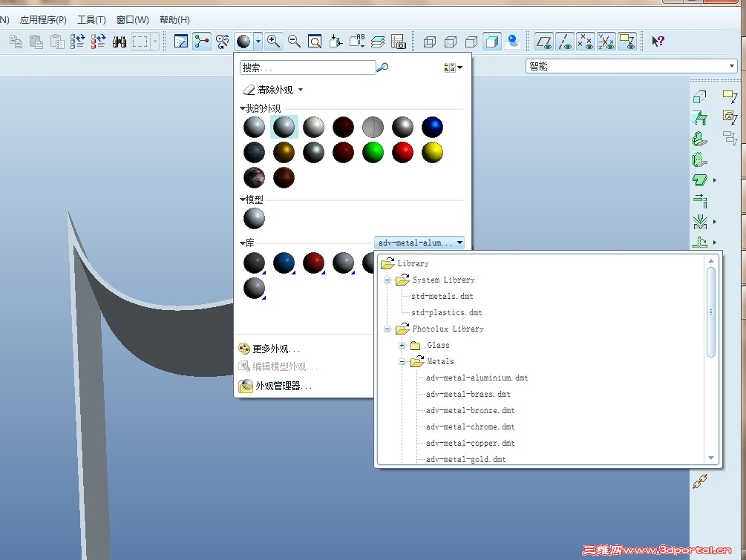Open the gallery view options dropdown
The width and height of the screenshot is (746, 560).
[x=453, y=67]
